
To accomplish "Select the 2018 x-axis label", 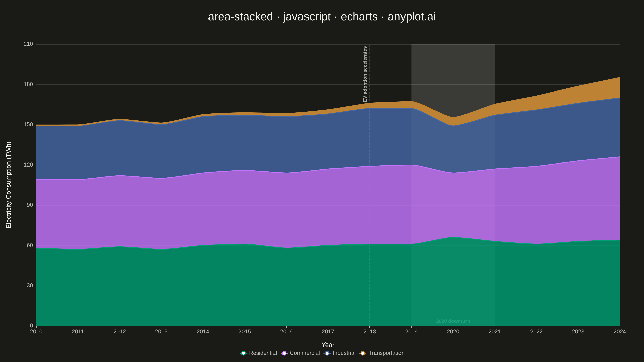I will [x=370, y=332].
